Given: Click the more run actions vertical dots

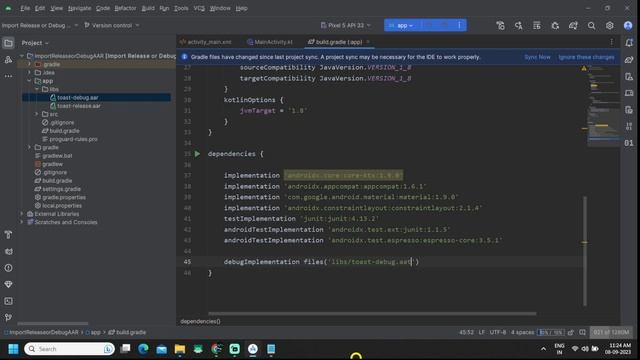Looking at the screenshot, I should [459, 25].
